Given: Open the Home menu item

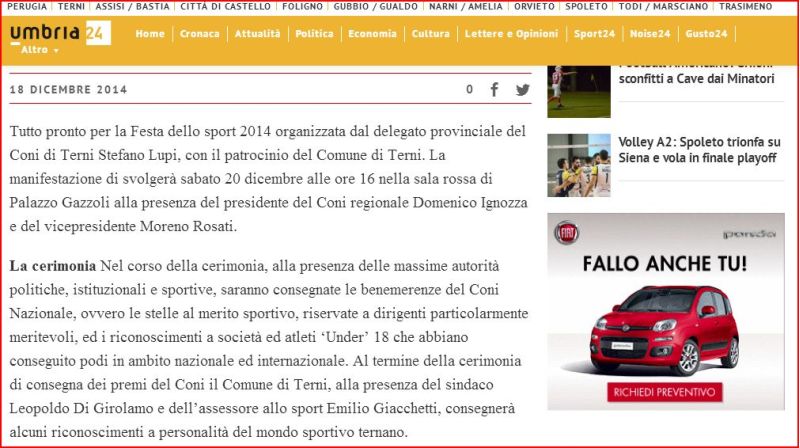Looking at the screenshot, I should (149, 34).
